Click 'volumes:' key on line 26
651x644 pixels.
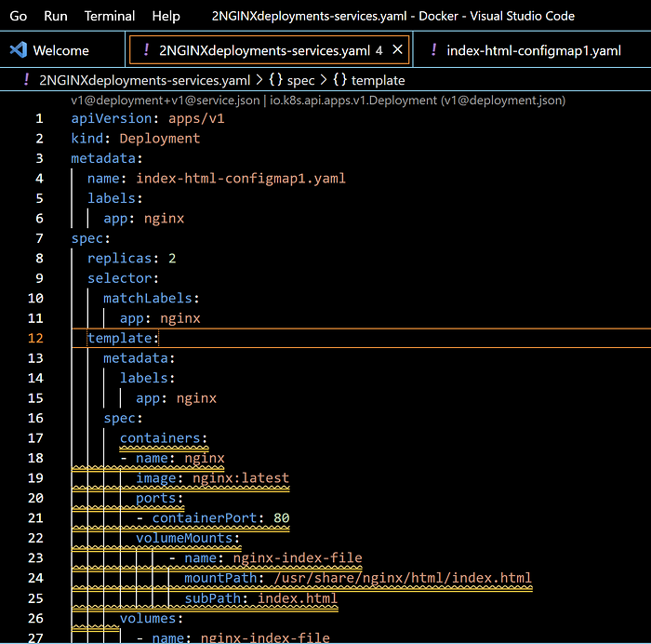point(152,618)
